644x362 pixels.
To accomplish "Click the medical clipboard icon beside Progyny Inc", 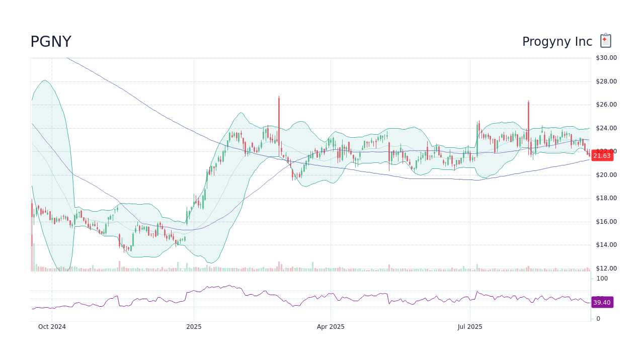I will 605,41.
